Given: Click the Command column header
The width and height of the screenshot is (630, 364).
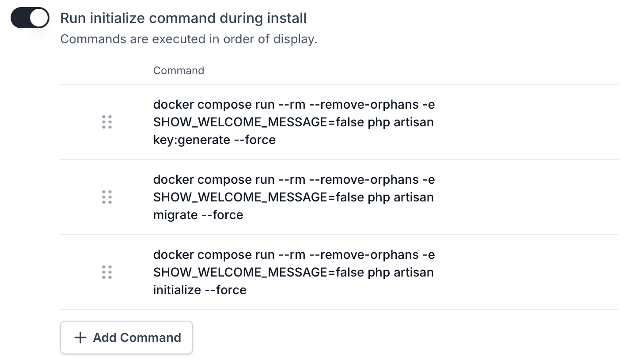Looking at the screenshot, I should [178, 70].
